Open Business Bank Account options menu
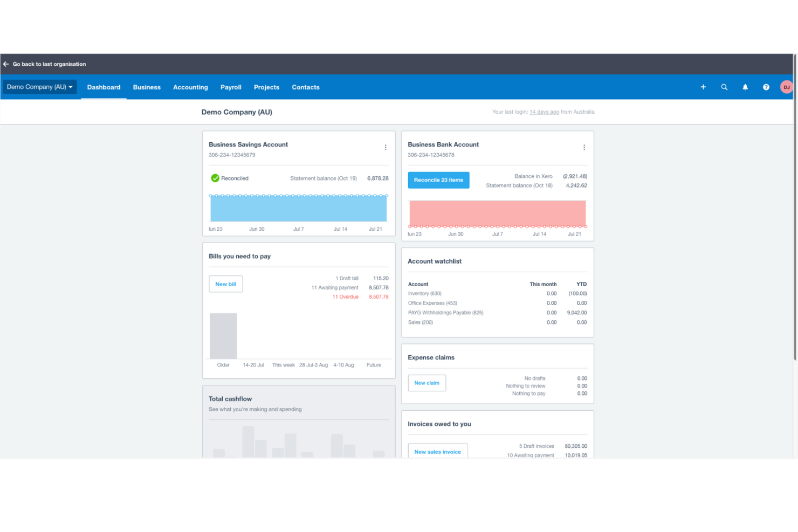Image resolution: width=798 pixels, height=532 pixels. click(x=584, y=147)
